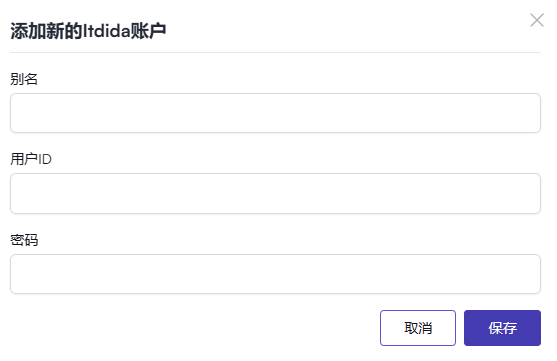
Task: Cancel adding the Itdida account
Action: tap(418, 328)
